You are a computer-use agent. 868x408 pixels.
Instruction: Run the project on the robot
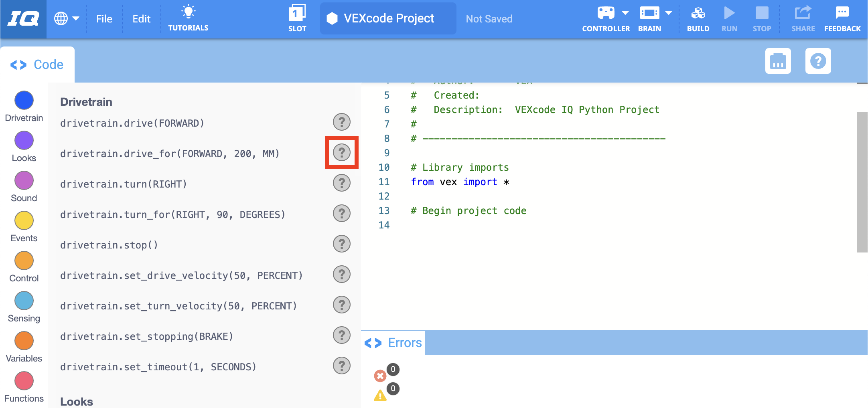(729, 18)
